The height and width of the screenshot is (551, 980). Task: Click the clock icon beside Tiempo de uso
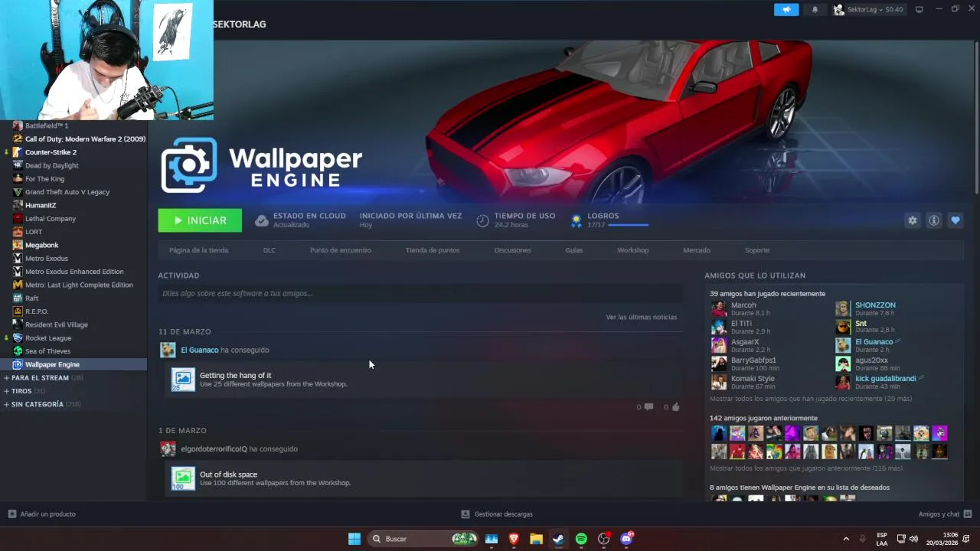(482, 220)
